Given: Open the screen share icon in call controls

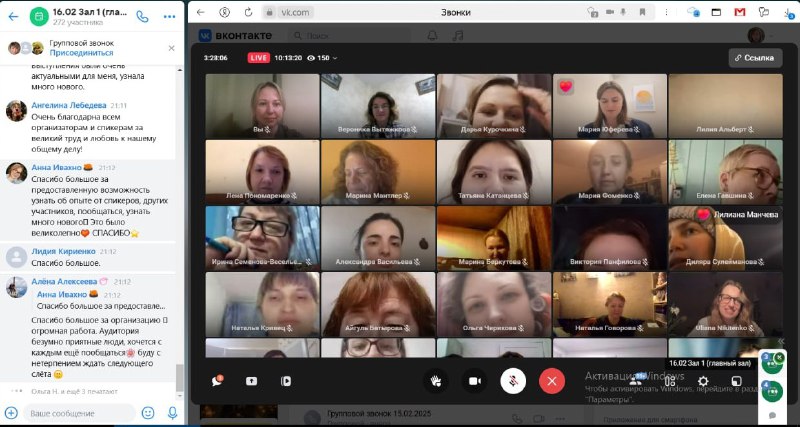Looking at the screenshot, I should pyautogui.click(x=252, y=381).
